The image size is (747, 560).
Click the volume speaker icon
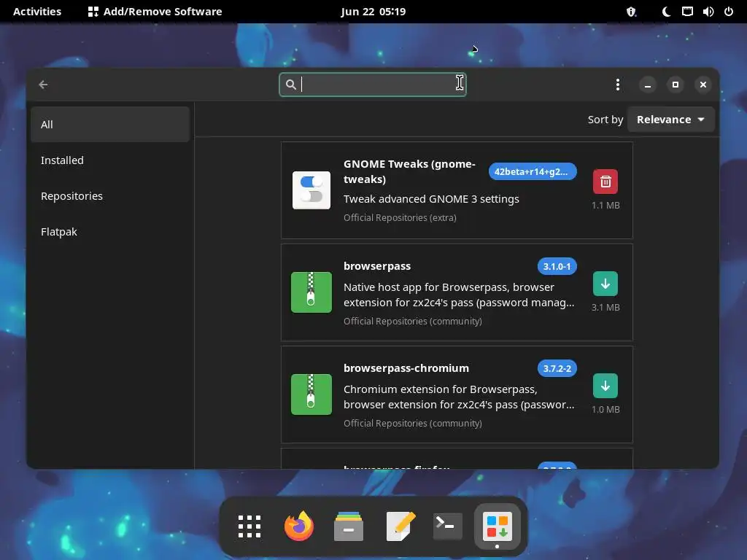(x=708, y=12)
